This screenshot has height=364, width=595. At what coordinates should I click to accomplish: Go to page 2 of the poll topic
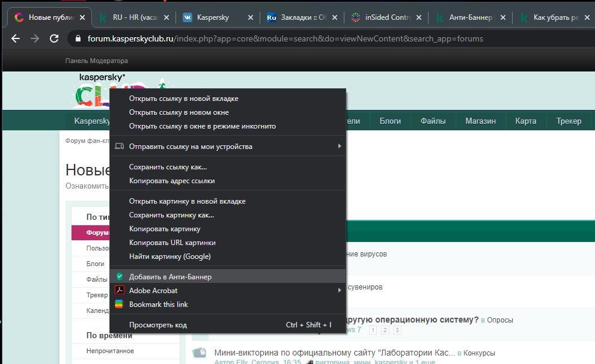click(385, 330)
